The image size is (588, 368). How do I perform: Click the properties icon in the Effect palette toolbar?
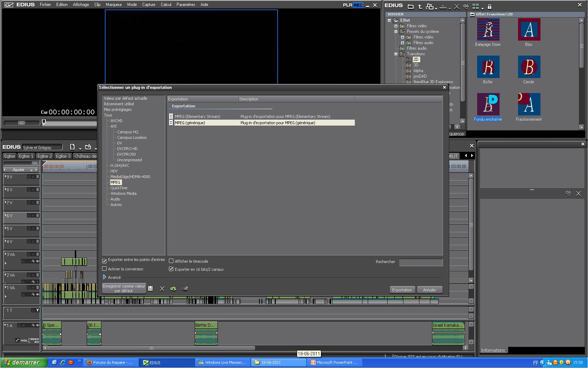coord(466,6)
